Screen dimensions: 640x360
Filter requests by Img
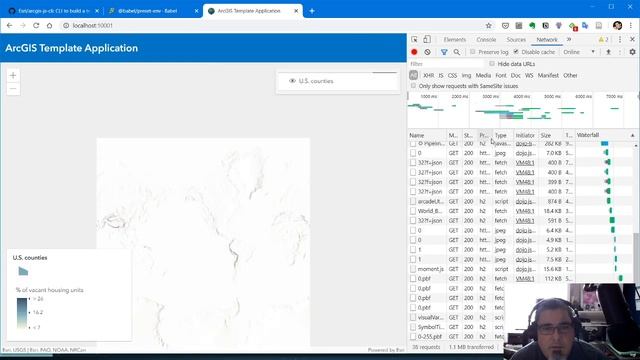[466, 76]
